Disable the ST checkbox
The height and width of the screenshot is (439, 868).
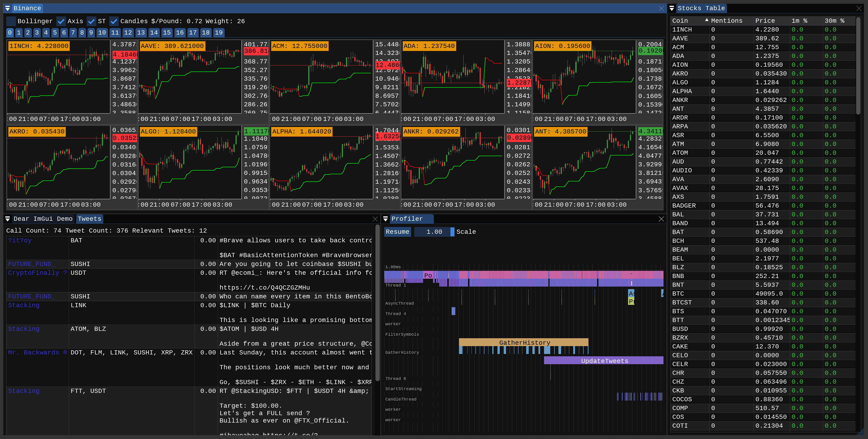click(x=91, y=21)
